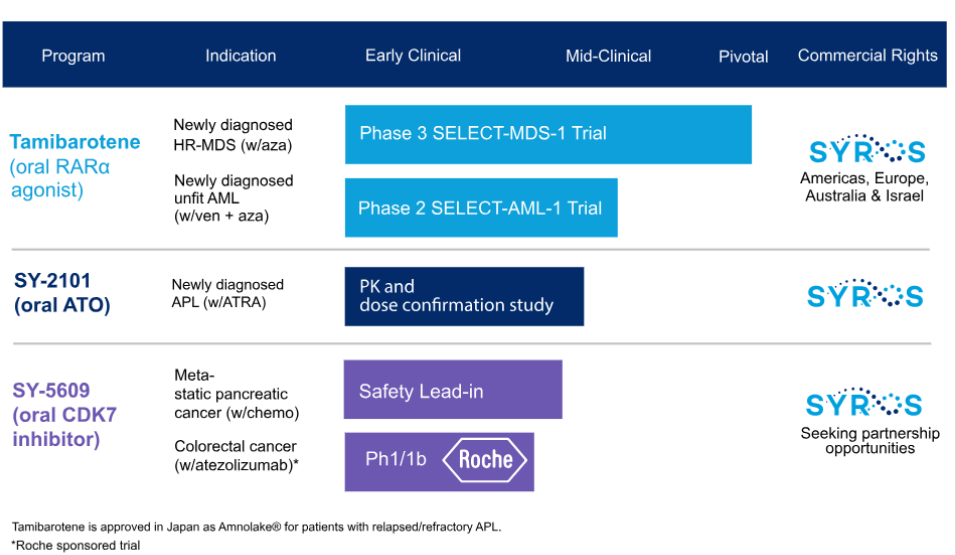The width and height of the screenshot is (956, 555).
Task: Click the Phase 3 SELECT-MDS-1 Trial bar
Action: click(548, 134)
